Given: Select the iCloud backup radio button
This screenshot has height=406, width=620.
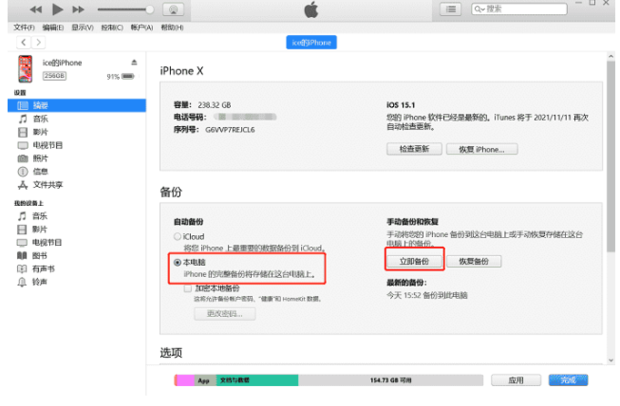Looking at the screenshot, I should (177, 236).
